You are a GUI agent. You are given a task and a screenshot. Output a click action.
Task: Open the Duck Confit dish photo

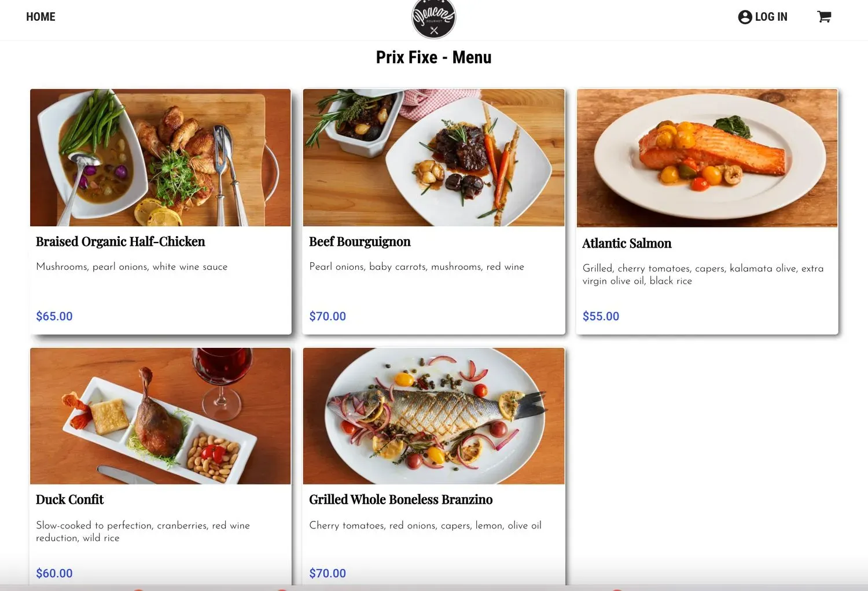coord(160,416)
